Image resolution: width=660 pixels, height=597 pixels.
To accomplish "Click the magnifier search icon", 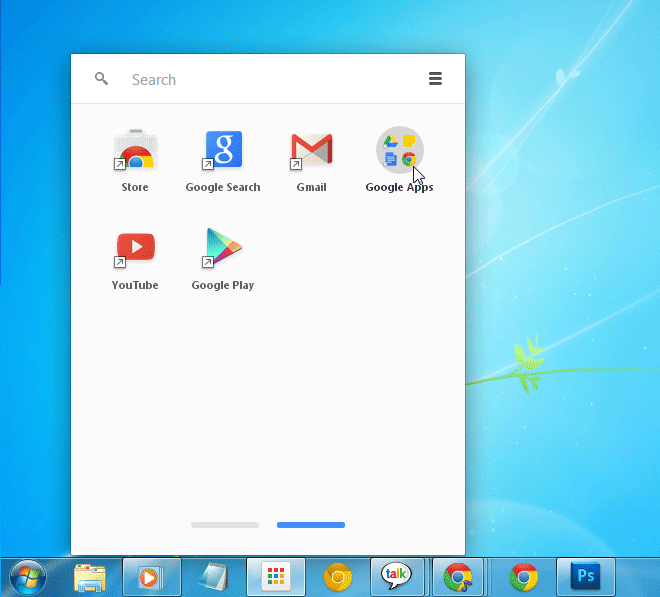I will (101, 78).
